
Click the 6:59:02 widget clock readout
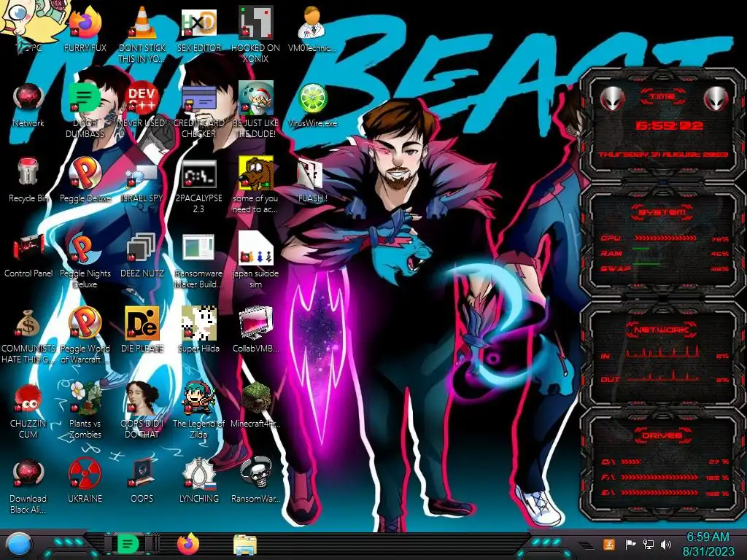pos(669,125)
